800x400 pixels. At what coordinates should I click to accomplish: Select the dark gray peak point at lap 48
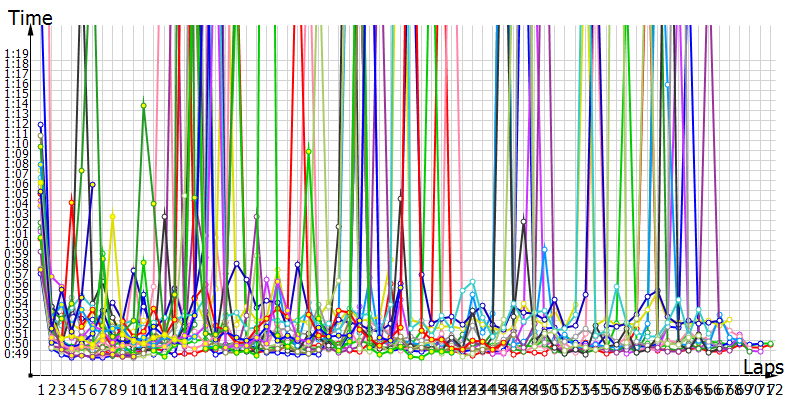tap(524, 221)
